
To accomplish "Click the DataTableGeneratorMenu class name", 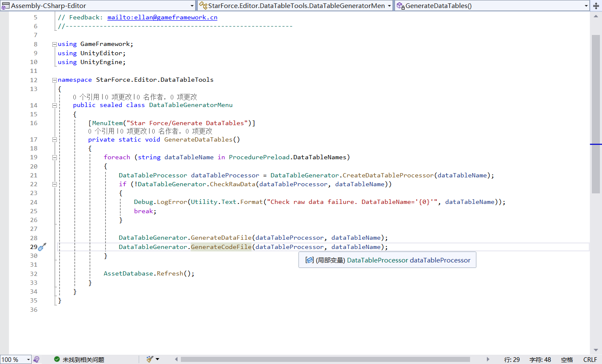I will coord(191,105).
